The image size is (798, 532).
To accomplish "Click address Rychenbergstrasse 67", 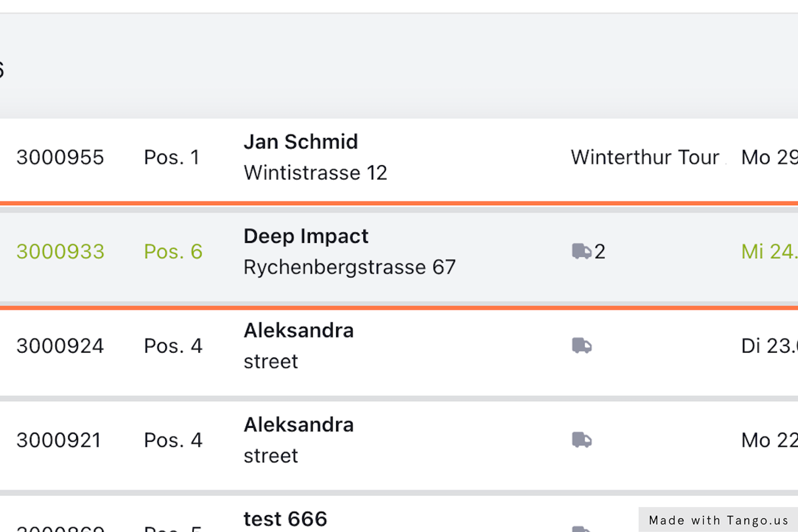I will pyautogui.click(x=350, y=267).
